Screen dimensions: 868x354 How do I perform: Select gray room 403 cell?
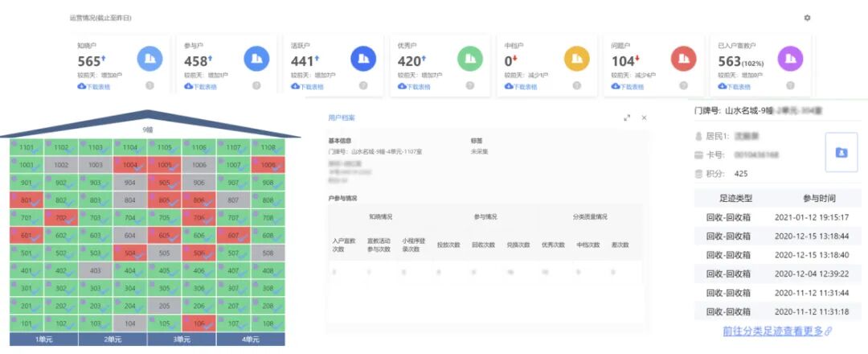[95, 271]
